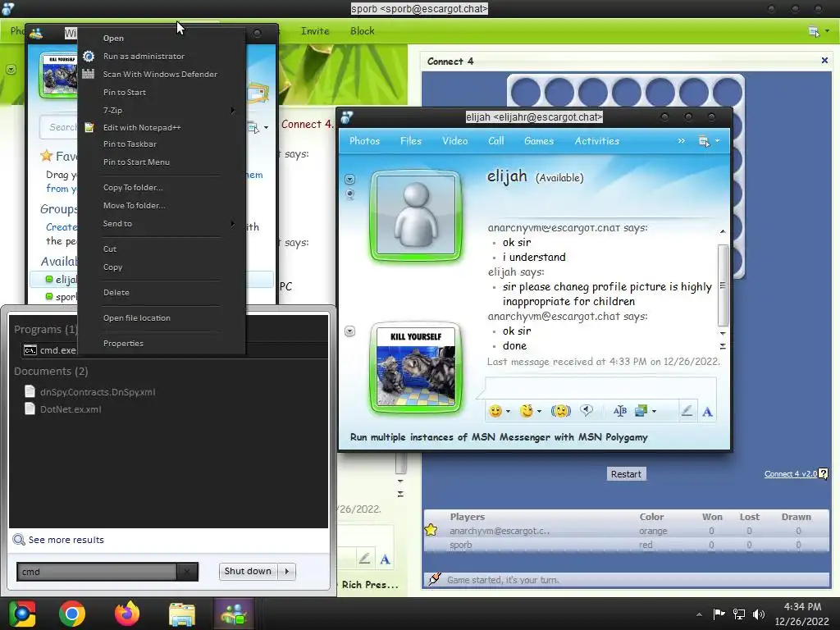Show hidden tray icons arrow
This screenshot has width=840, height=630.
click(x=699, y=614)
